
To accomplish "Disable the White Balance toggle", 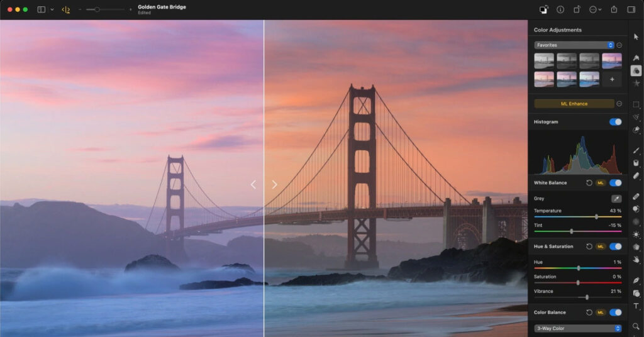I will [615, 183].
